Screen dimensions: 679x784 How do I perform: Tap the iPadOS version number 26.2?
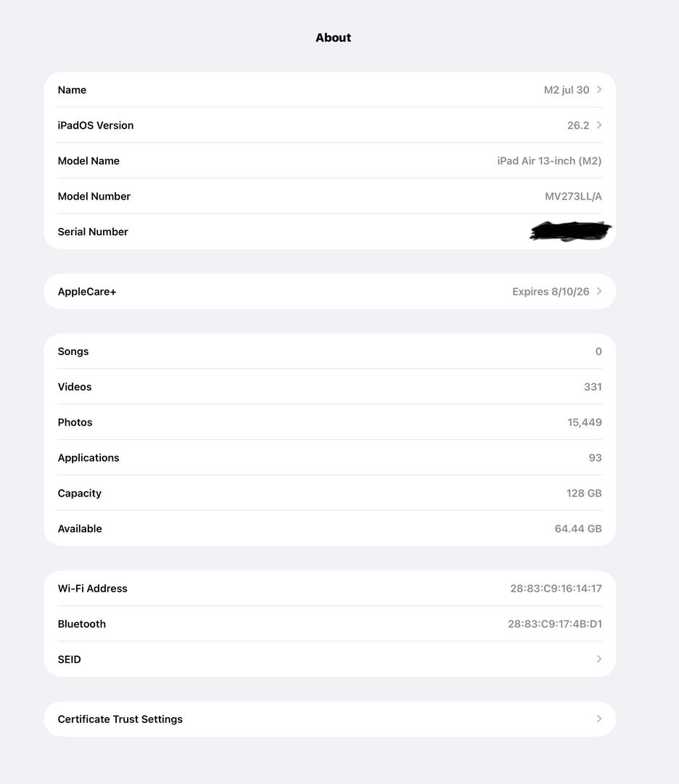click(x=578, y=126)
